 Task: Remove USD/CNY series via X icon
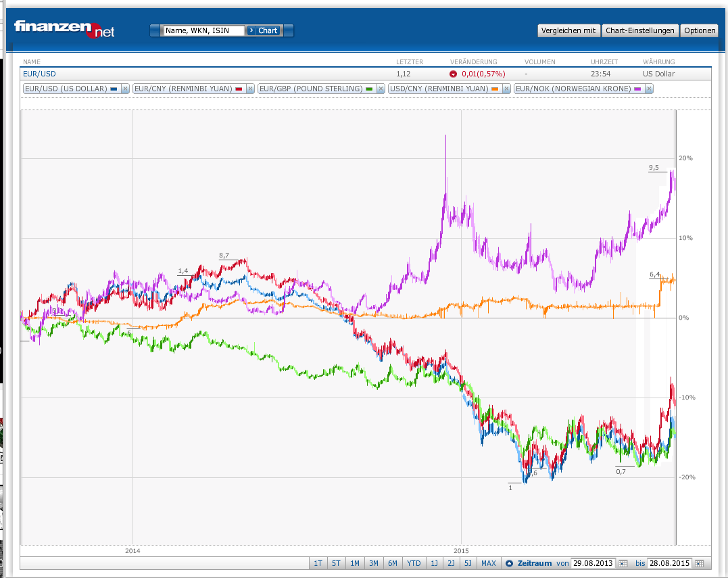point(506,89)
